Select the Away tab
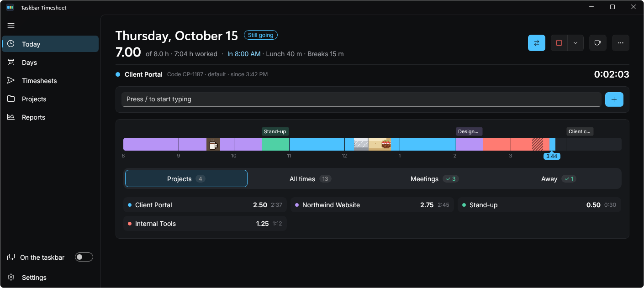The image size is (644, 288). [x=558, y=178]
